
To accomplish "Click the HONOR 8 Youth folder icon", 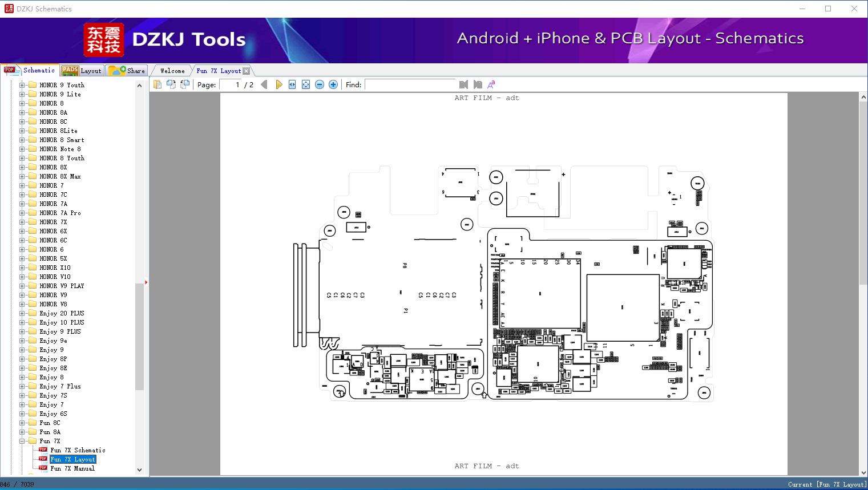I will (x=33, y=158).
